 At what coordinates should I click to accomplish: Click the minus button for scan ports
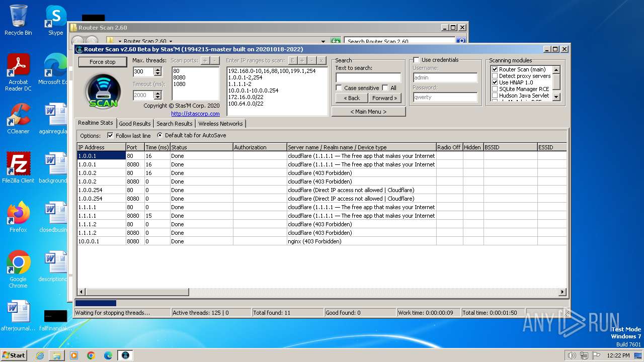tap(214, 60)
